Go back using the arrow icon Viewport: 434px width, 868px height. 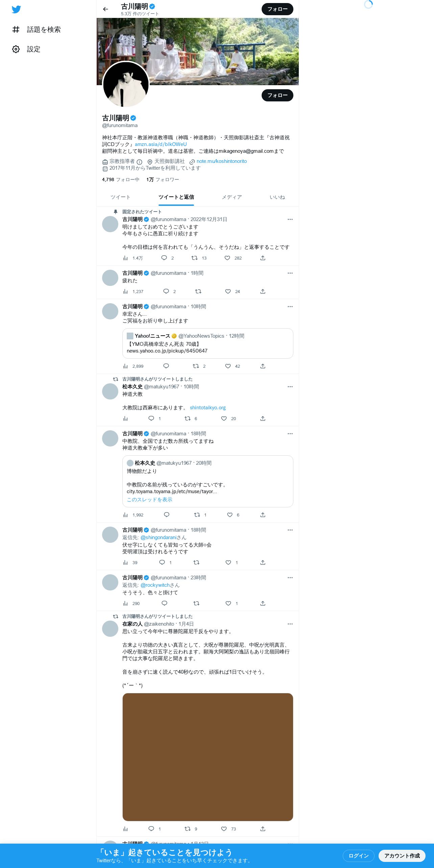click(x=105, y=9)
